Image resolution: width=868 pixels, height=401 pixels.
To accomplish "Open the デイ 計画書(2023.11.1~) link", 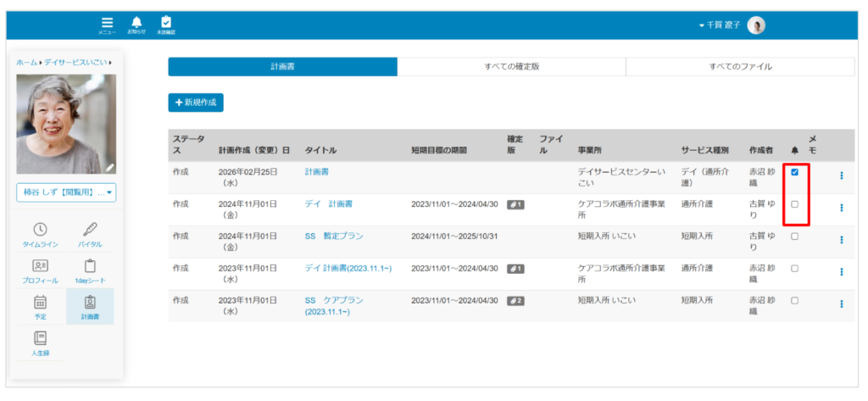I will tap(348, 268).
